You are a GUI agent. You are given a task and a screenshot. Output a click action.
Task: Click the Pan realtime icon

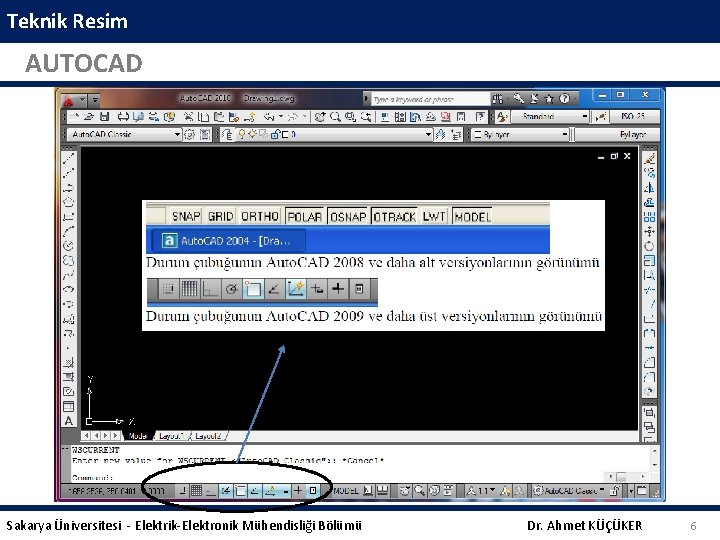tap(320, 117)
